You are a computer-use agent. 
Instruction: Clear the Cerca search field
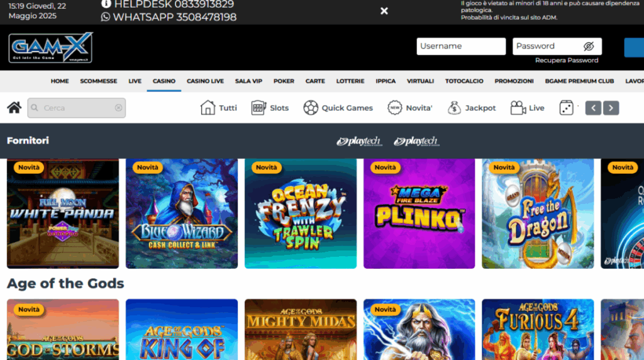118,108
